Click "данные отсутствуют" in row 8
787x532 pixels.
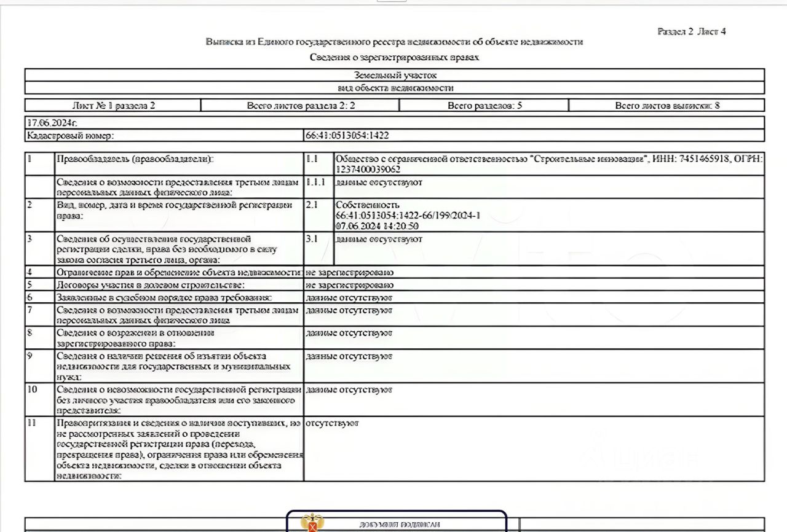349,333
